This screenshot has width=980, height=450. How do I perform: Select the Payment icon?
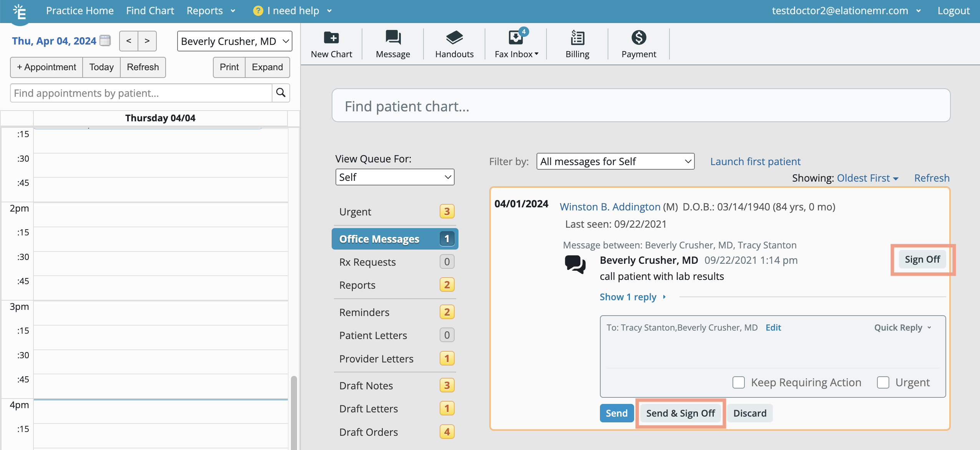click(638, 43)
